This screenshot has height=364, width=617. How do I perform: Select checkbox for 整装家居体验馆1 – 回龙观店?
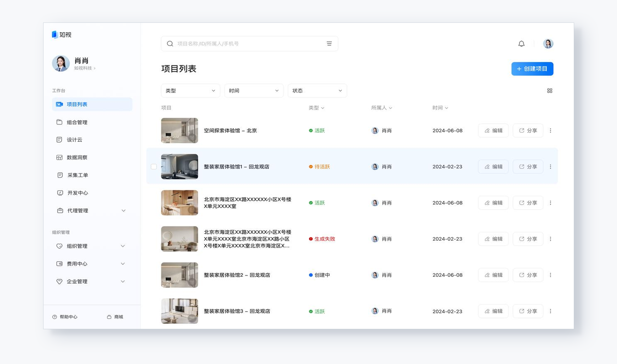(x=154, y=167)
